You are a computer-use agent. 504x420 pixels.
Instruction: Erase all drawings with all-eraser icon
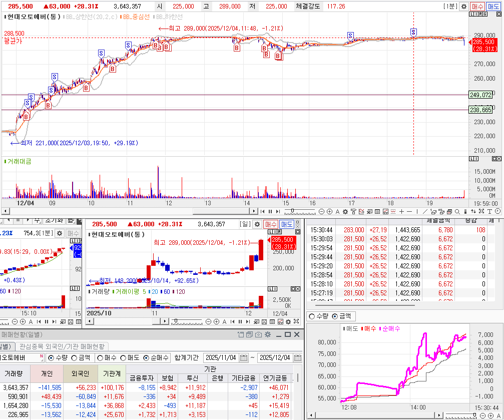point(441,212)
